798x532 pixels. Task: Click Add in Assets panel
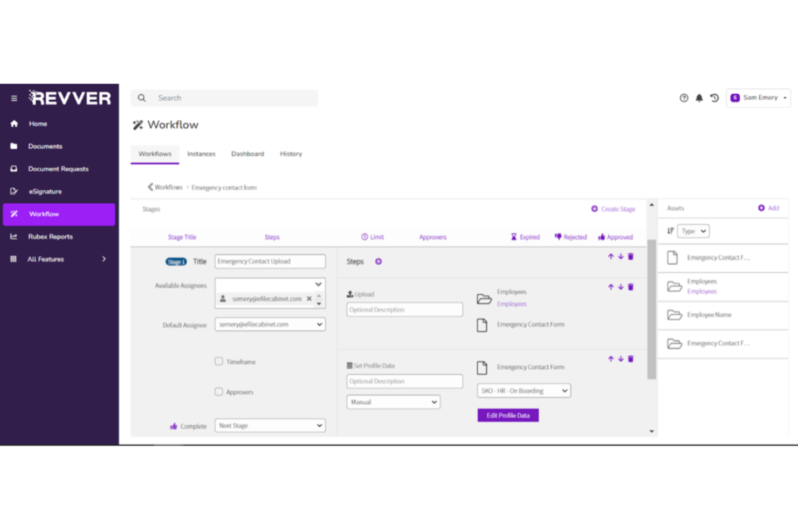(768, 208)
